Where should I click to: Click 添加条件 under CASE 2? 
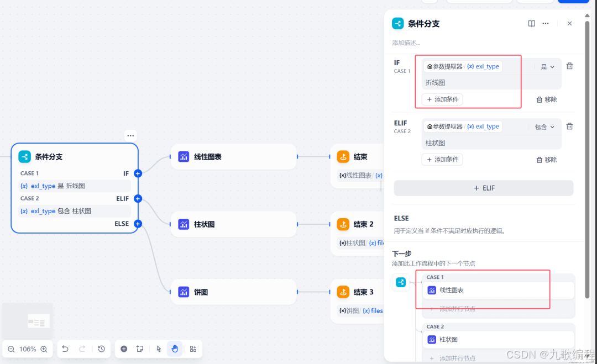point(442,160)
